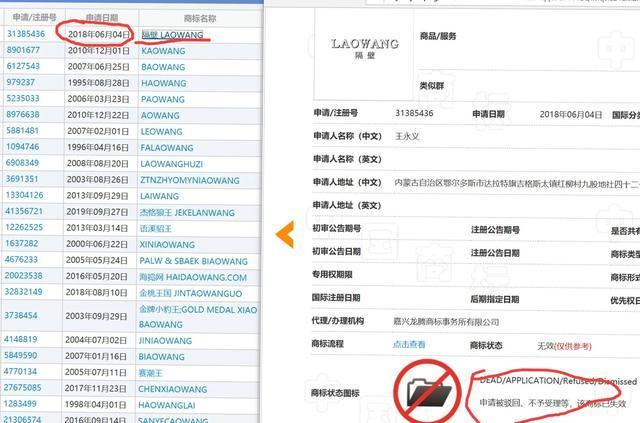Select date cell 2018年06月04日 in list

(x=99, y=34)
